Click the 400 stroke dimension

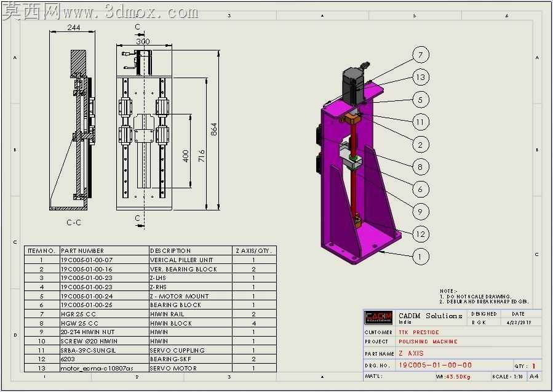click(x=186, y=156)
